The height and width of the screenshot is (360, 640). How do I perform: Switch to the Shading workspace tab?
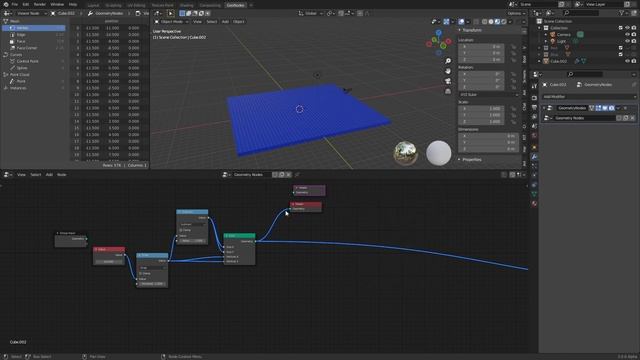[x=187, y=5]
